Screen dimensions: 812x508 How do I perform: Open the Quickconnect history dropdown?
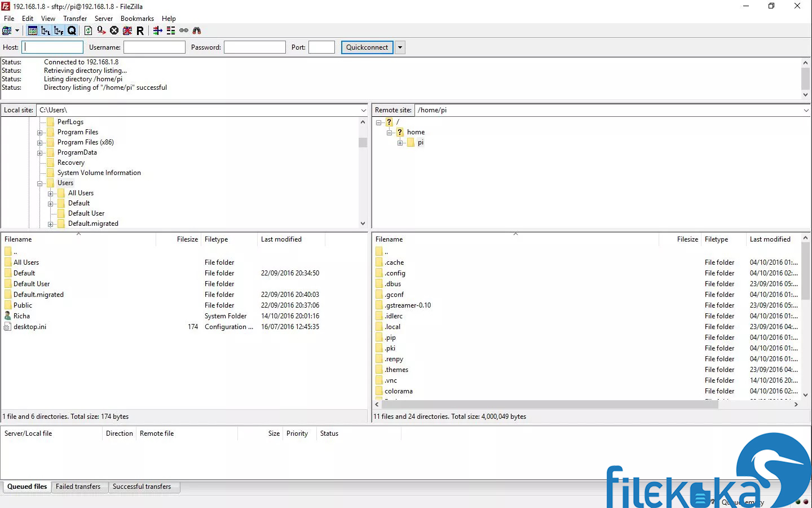(400, 47)
